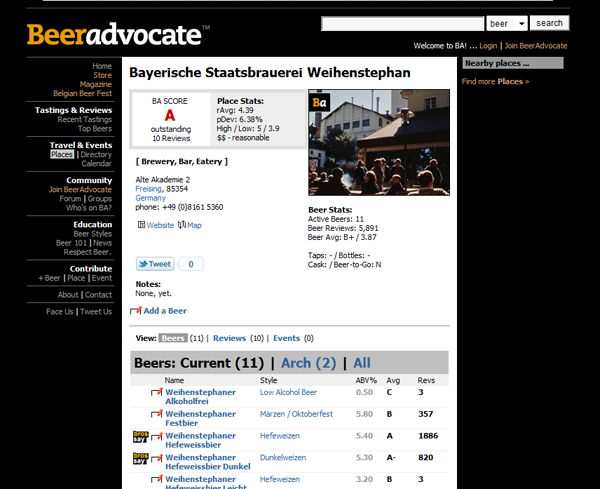Image resolution: width=600 pixels, height=489 pixels.
Task: Open the beer search type dropdown
Action: click(x=507, y=24)
